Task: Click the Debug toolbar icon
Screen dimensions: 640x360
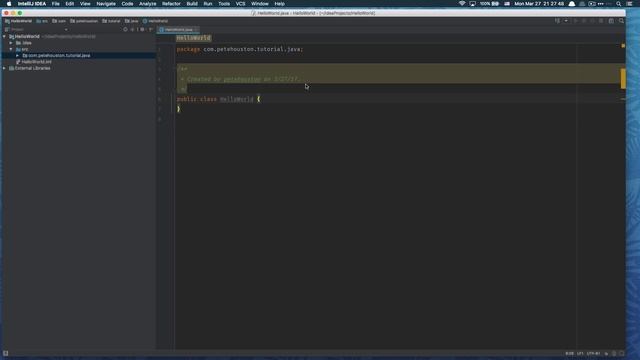Action: [584, 21]
